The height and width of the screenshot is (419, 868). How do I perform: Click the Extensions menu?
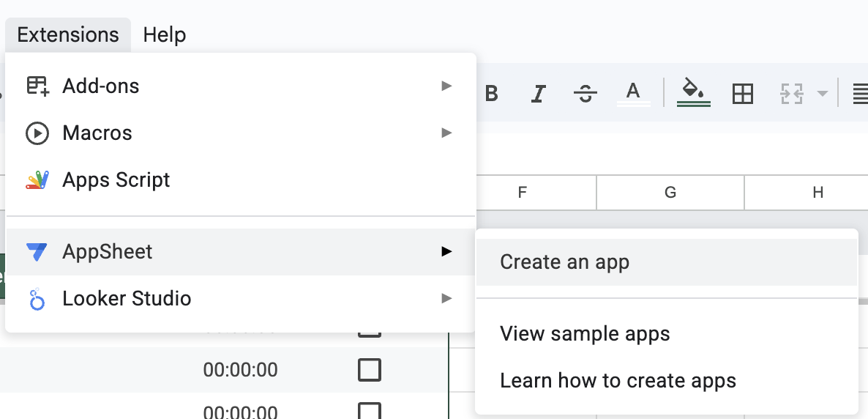(x=68, y=34)
